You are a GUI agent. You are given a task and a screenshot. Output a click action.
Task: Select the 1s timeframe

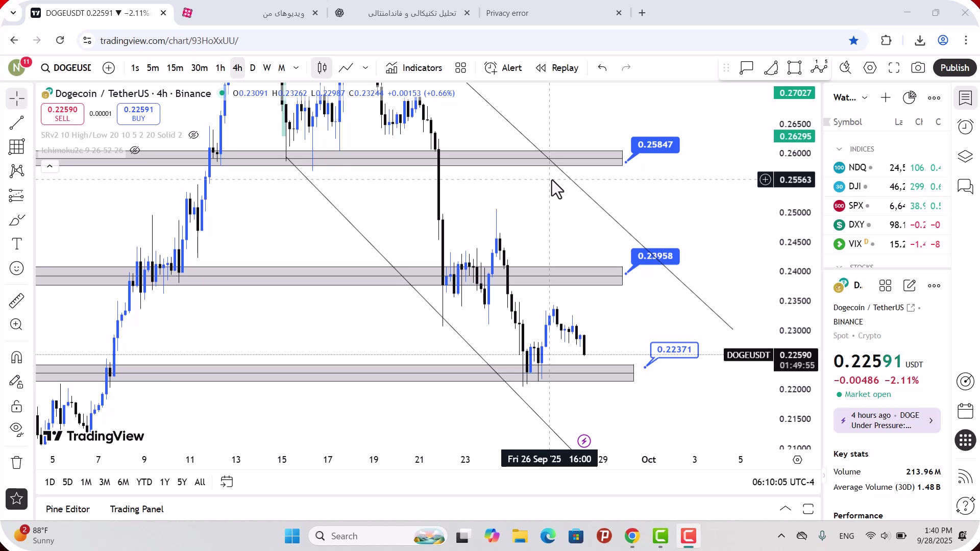coord(135,68)
